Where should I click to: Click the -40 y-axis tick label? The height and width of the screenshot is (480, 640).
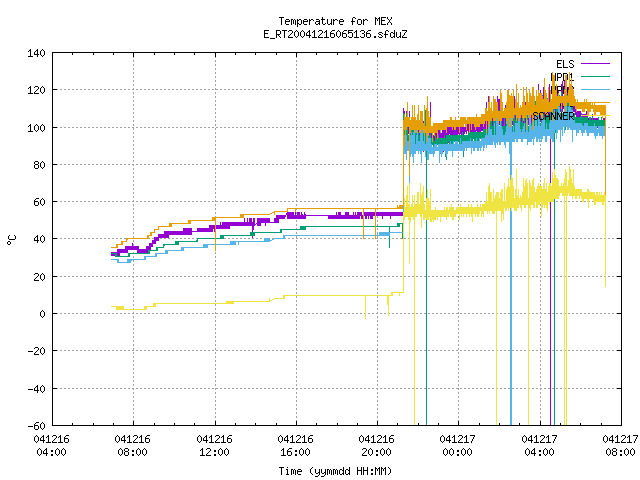36,389
